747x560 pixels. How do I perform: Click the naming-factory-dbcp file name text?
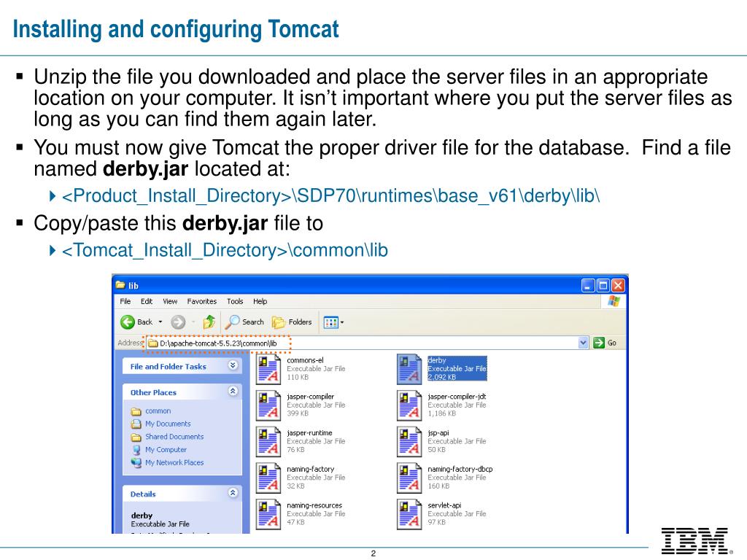(460, 469)
